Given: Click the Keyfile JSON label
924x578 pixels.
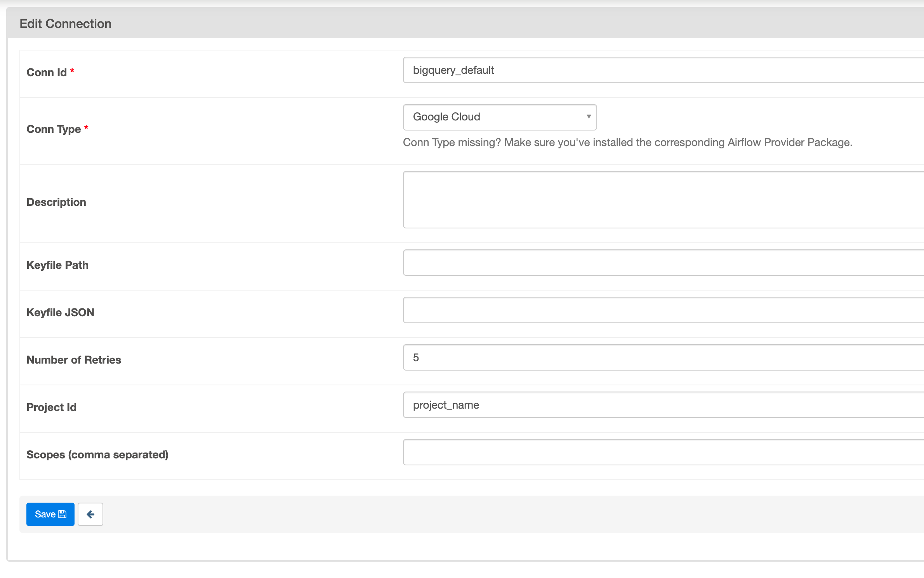Looking at the screenshot, I should [x=61, y=313].
